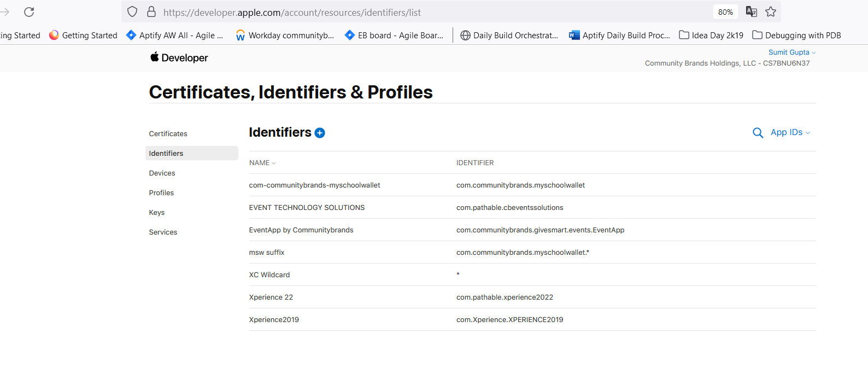The height and width of the screenshot is (368, 868).
Task: Open the Idea Day 2k19 bookmark folder
Action: point(711,36)
